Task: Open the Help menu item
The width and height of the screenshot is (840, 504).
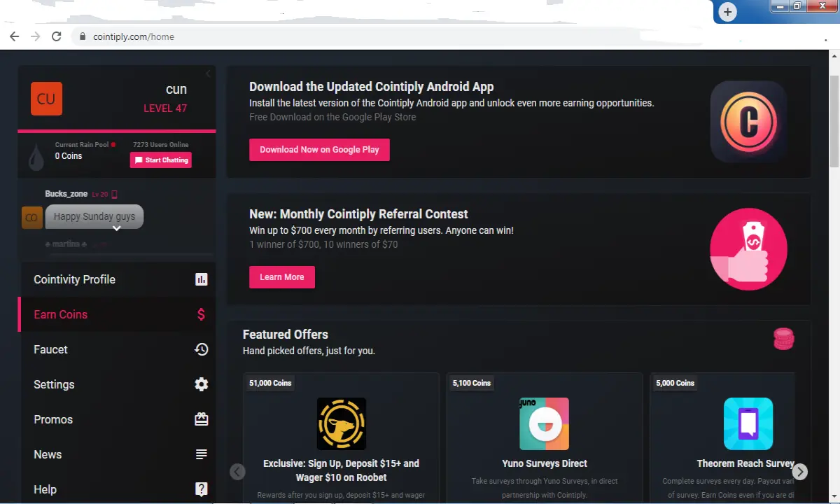Action: coord(117,489)
